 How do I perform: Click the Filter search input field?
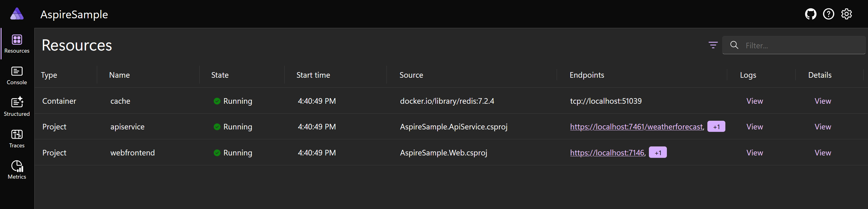793,45
